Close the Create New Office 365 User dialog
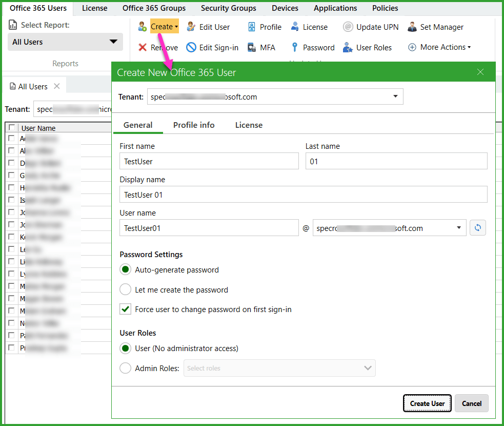This screenshot has width=504, height=426. coord(480,72)
